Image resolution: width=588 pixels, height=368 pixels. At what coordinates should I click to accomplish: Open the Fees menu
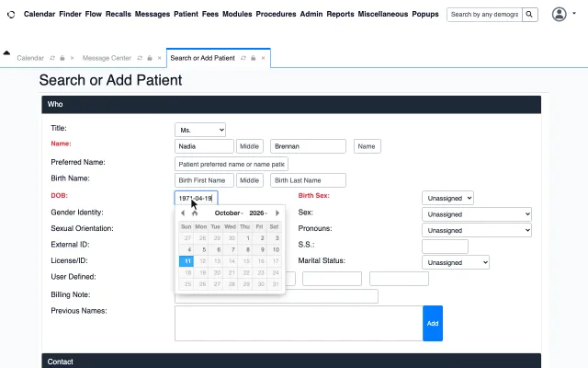[210, 14]
